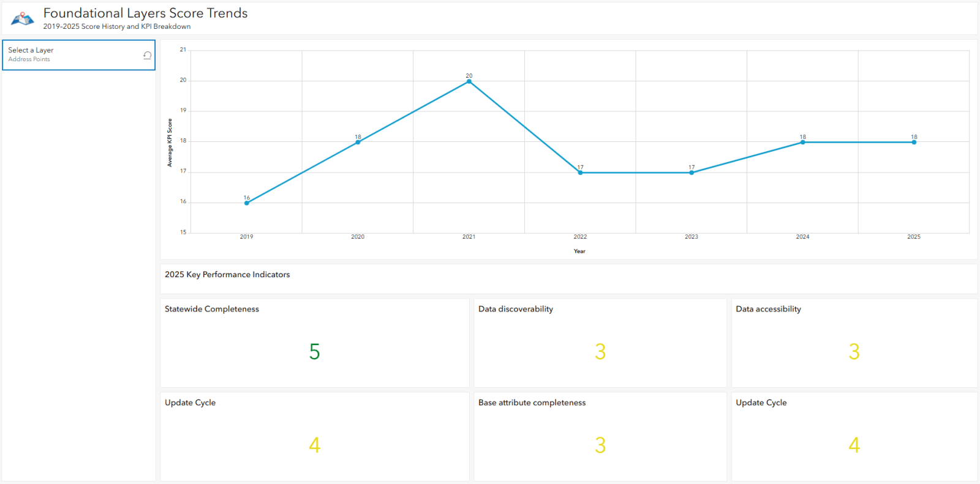Viewport: 980px width, 484px height.
Task: Click the Base attribute completeness label
Action: [x=532, y=403]
